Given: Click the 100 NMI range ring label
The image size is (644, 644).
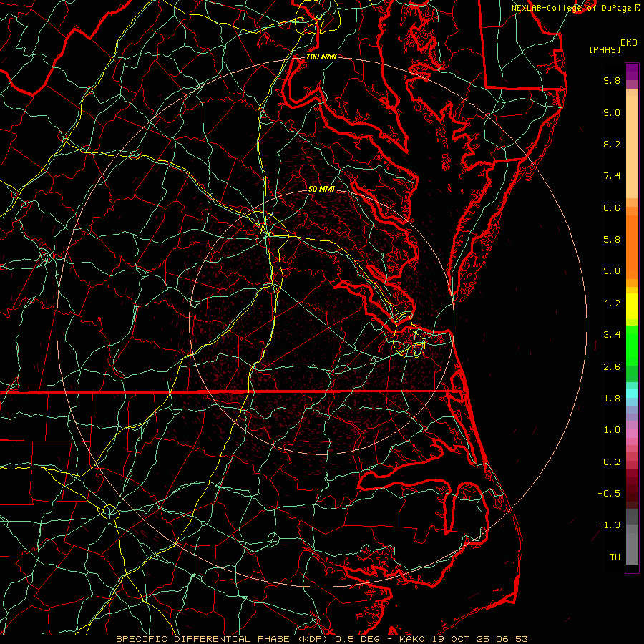Looking at the screenshot, I should [x=321, y=57].
